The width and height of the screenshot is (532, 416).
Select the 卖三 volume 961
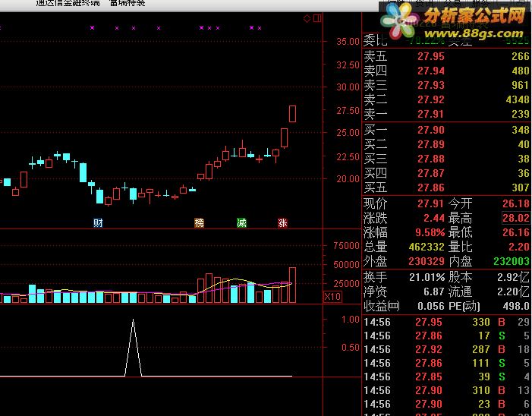click(520, 85)
